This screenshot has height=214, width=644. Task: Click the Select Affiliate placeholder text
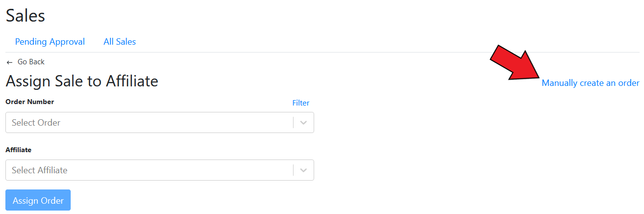coord(40,170)
